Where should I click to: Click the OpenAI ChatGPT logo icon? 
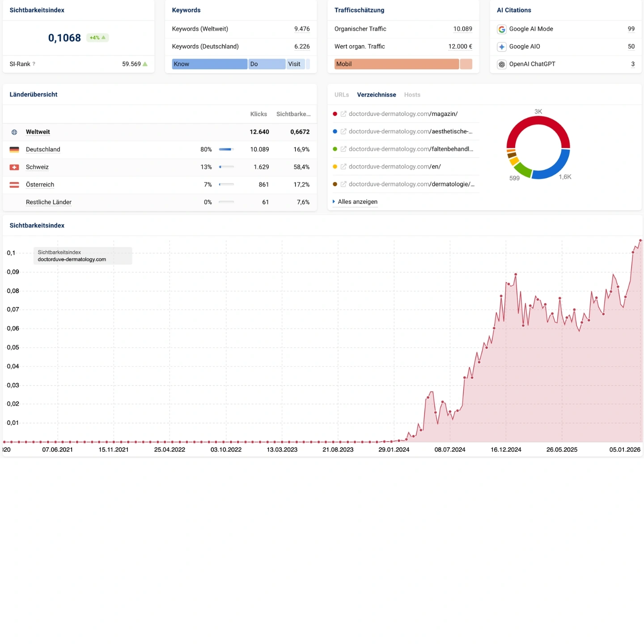(502, 64)
